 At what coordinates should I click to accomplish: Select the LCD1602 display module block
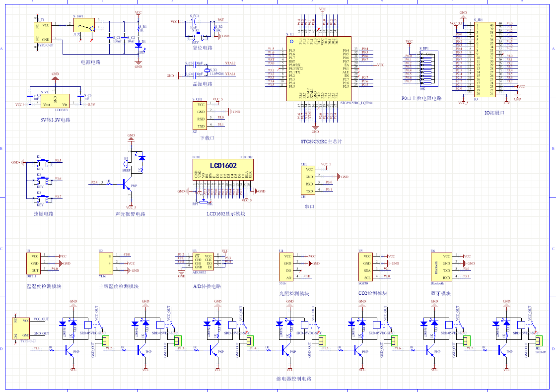[223, 170]
